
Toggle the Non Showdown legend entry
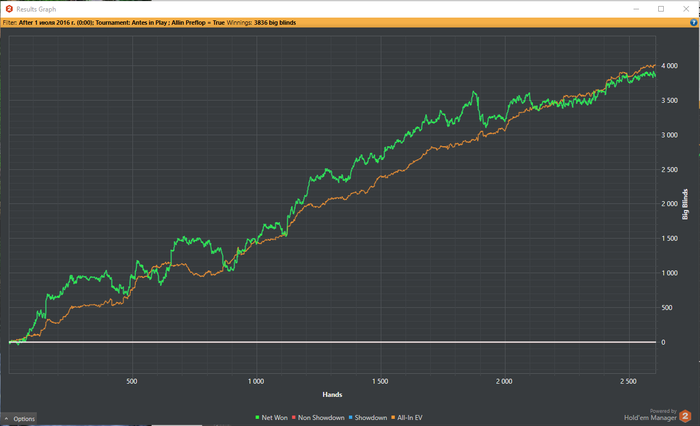point(318,418)
